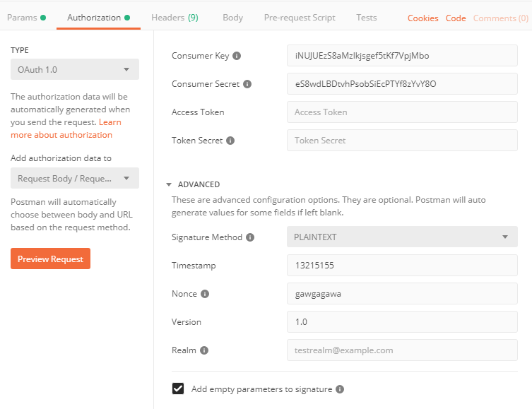Screen dimensions: 532x409
Task: Open Add authorization data to dropdown
Action: coord(75,179)
